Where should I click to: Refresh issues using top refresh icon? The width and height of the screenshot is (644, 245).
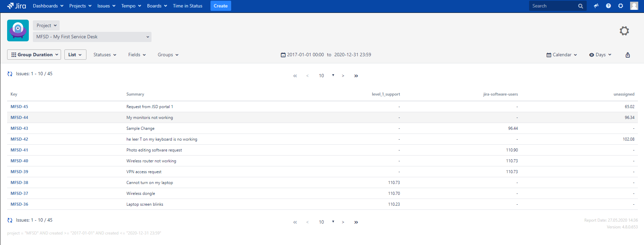[x=10, y=74]
